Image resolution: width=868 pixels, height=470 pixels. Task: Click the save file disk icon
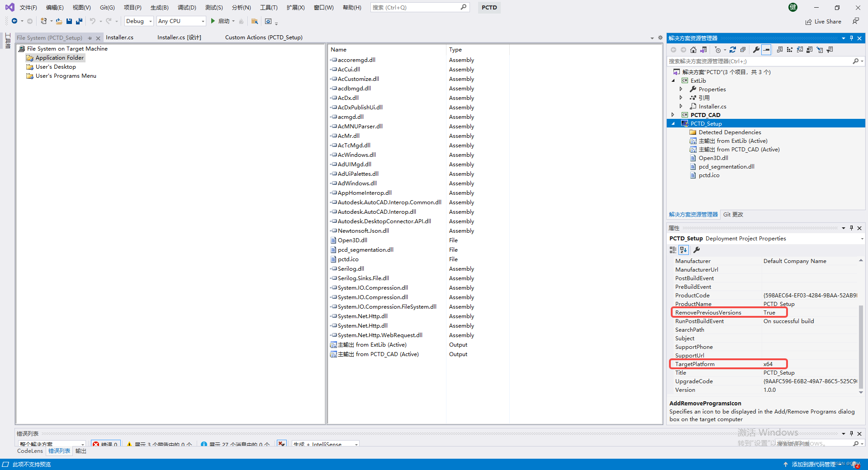tap(69, 21)
